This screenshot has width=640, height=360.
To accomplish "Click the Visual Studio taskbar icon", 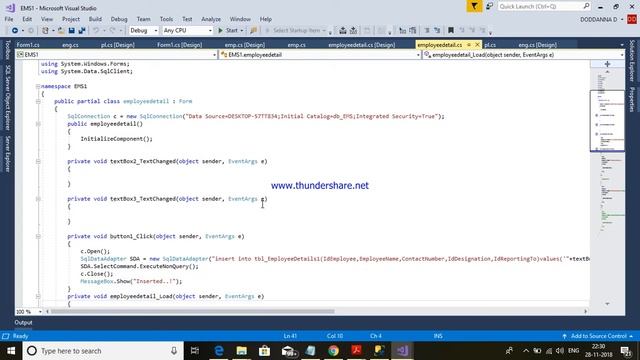I will pyautogui.click(x=402, y=351).
